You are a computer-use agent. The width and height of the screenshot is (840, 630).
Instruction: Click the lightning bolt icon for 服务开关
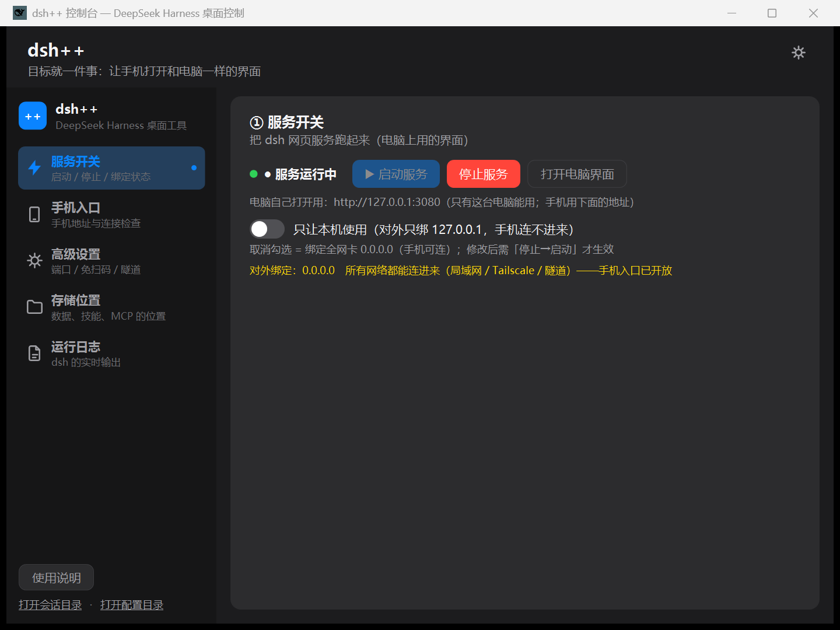(34, 168)
